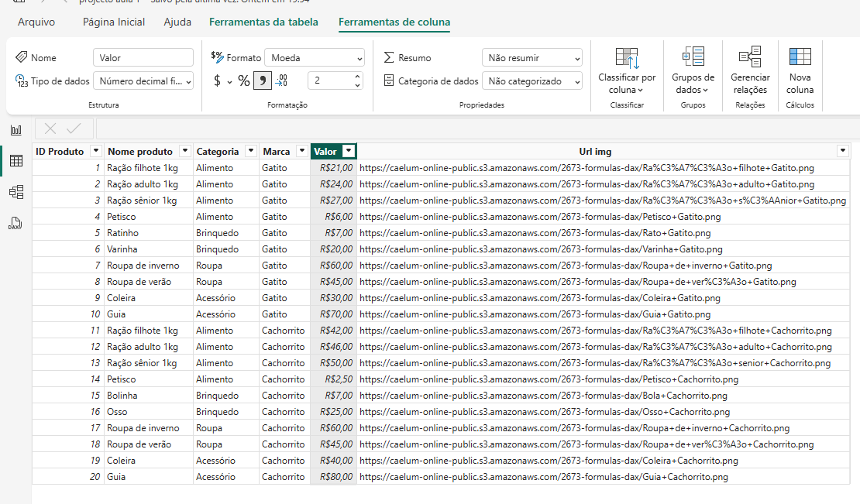860x504 pixels.
Task: Open Nome produto column filter dropdown
Action: 185,151
